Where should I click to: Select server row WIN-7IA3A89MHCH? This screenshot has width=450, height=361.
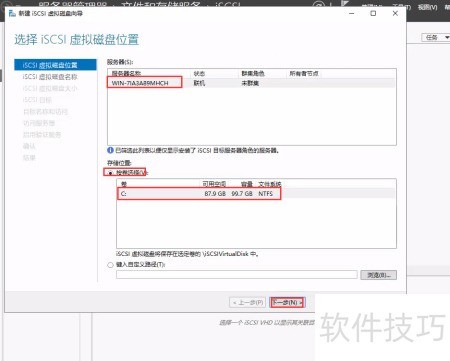[252, 83]
